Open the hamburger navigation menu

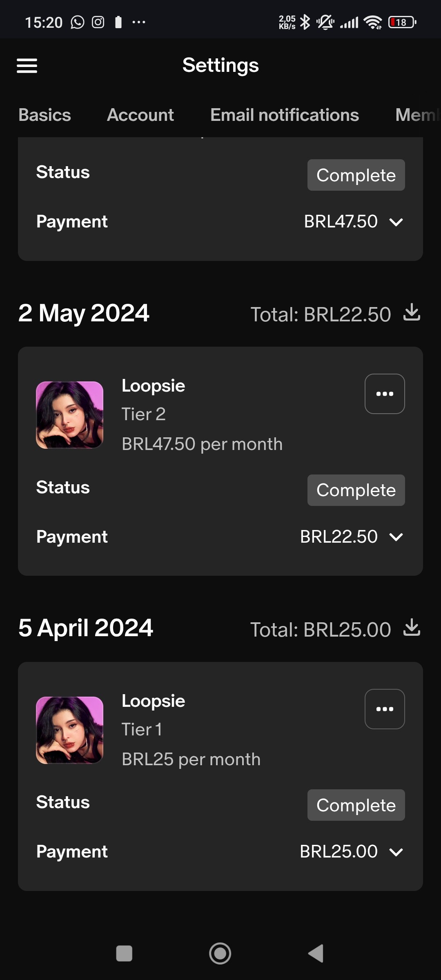click(27, 66)
